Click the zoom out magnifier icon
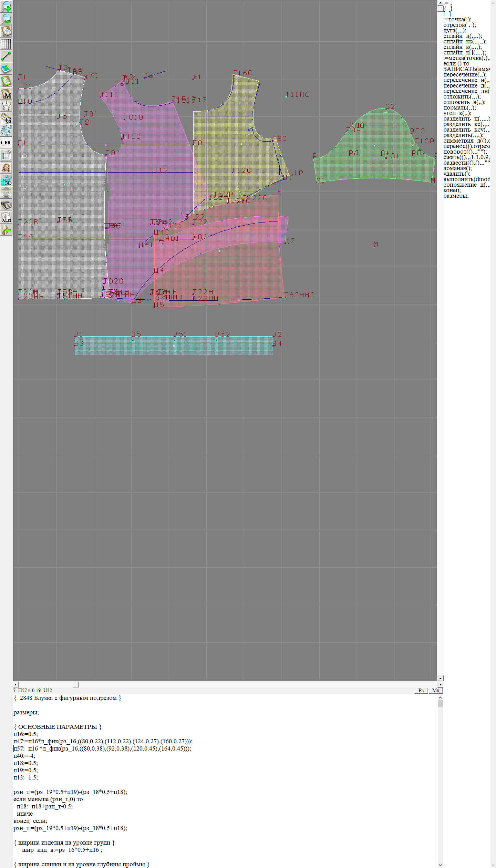 (x=6, y=19)
